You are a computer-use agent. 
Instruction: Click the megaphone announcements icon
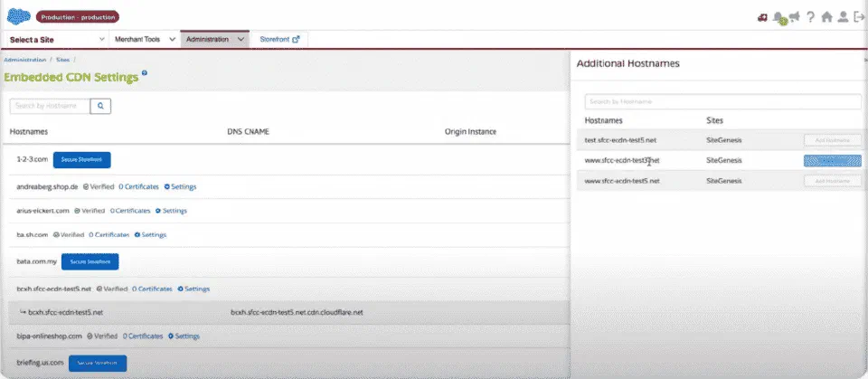(x=795, y=17)
